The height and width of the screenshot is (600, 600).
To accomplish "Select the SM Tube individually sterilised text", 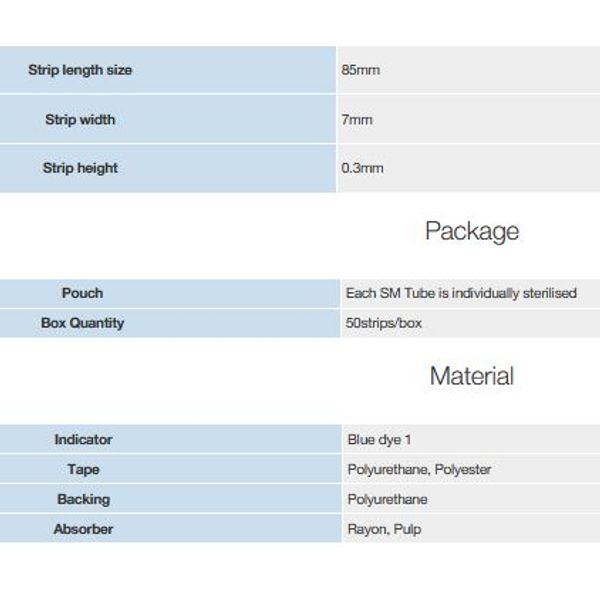I will pyautogui.click(x=461, y=293).
